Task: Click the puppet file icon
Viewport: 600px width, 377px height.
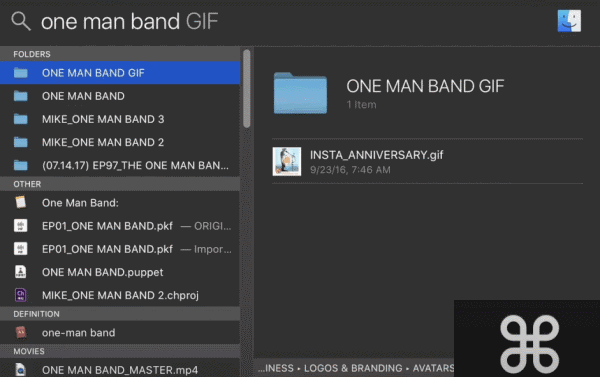Action: coord(21,272)
